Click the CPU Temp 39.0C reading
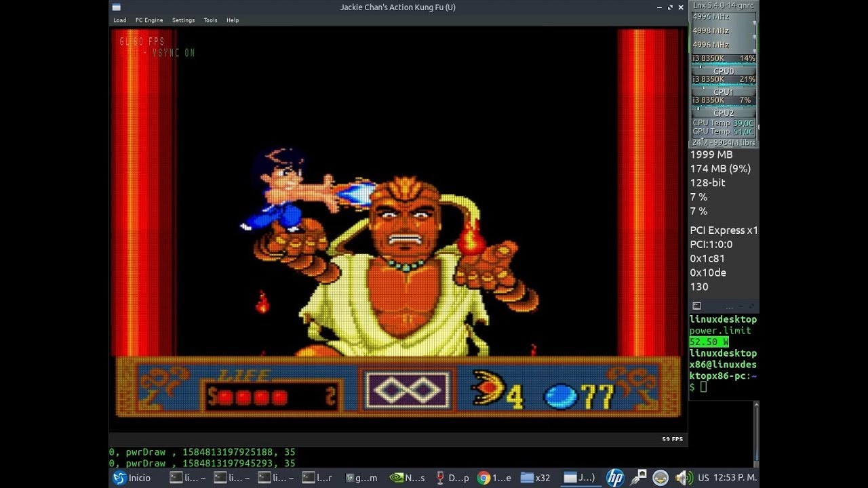 [x=722, y=123]
